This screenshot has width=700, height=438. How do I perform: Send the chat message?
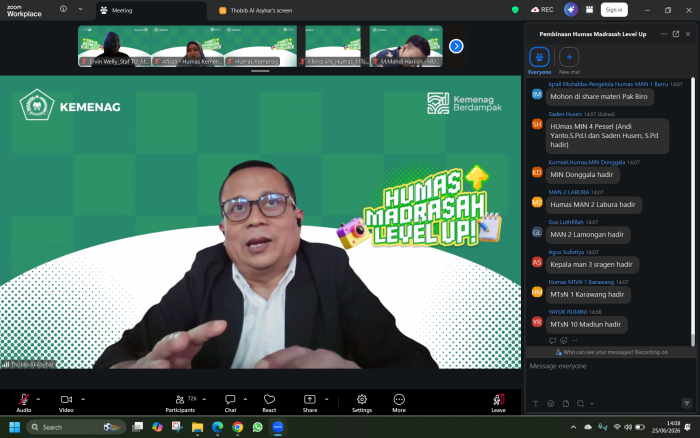tap(687, 404)
